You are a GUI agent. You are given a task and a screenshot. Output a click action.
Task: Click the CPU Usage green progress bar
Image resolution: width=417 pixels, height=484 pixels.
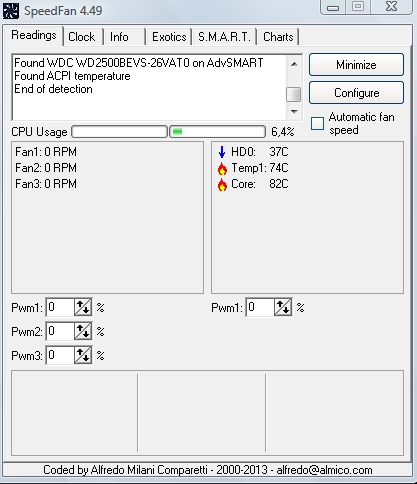[x=218, y=132]
